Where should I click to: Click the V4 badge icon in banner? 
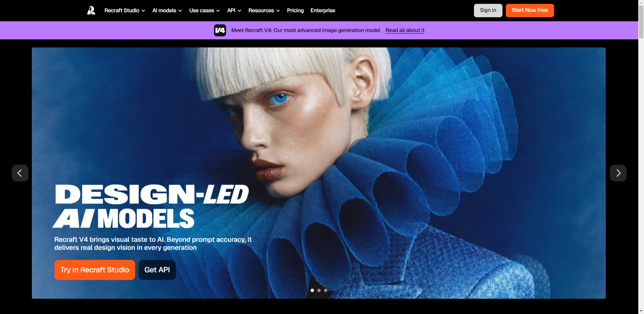pyautogui.click(x=220, y=30)
